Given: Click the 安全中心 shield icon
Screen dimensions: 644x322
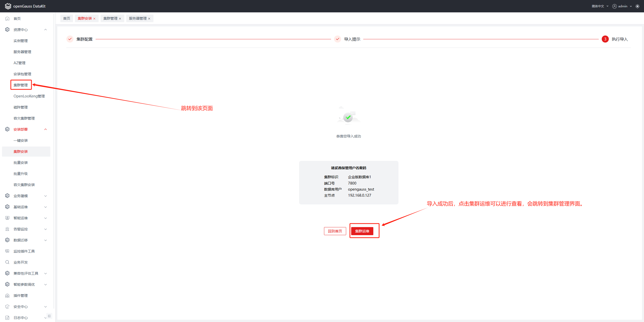Looking at the screenshot, I should [x=7, y=307].
